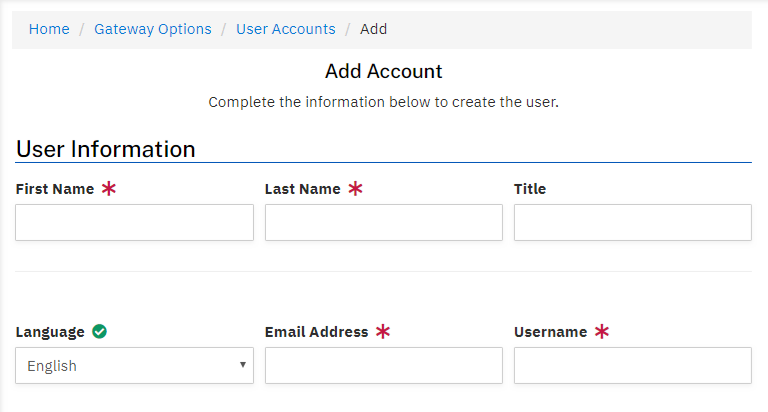Click the green checkmark icon beside Language
768x412 pixels.
(x=99, y=332)
